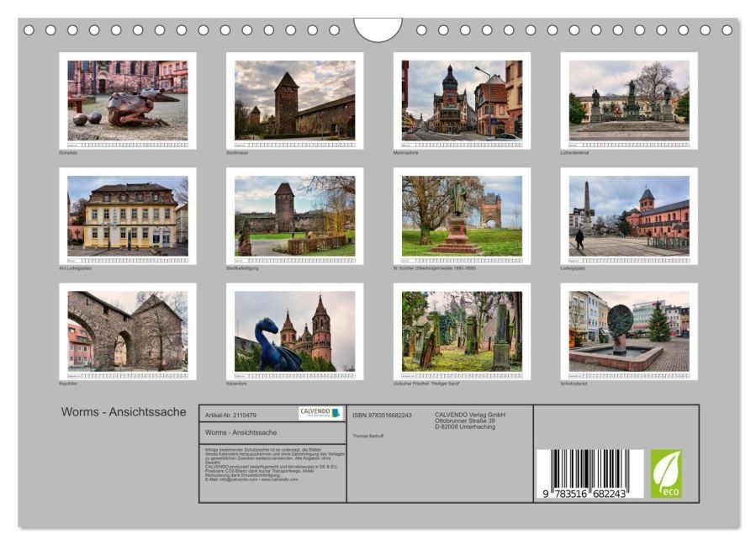This screenshot has width=756, height=545.
Task: Click the 'Jüdischer Friedhof "Heiliger Sand"' caption
Action: click(426, 384)
